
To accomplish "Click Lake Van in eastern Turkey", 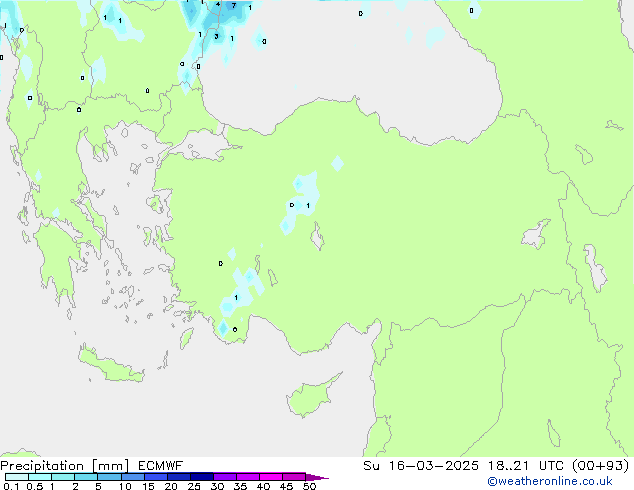I will [x=536, y=234].
